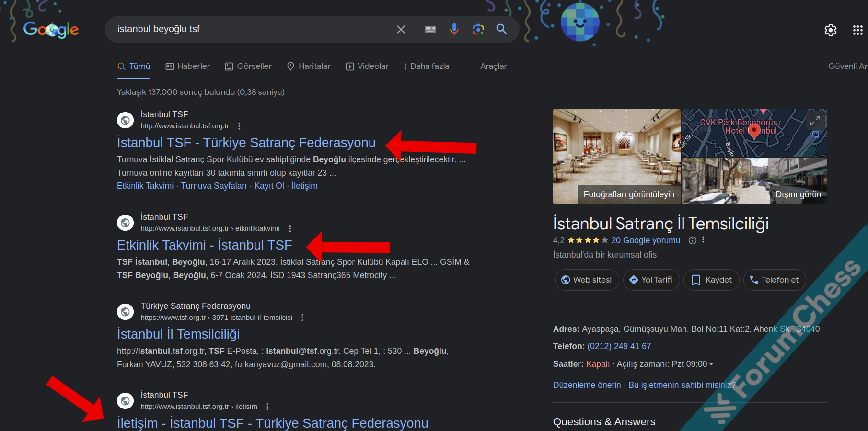Click Bu işletmenin sahibi misiniz link

[682, 385]
